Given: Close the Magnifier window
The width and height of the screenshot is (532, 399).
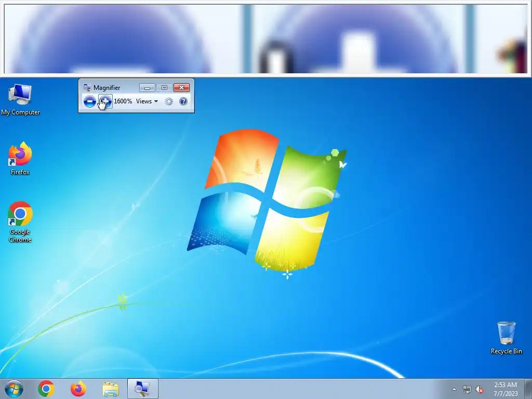Looking at the screenshot, I should pos(181,88).
